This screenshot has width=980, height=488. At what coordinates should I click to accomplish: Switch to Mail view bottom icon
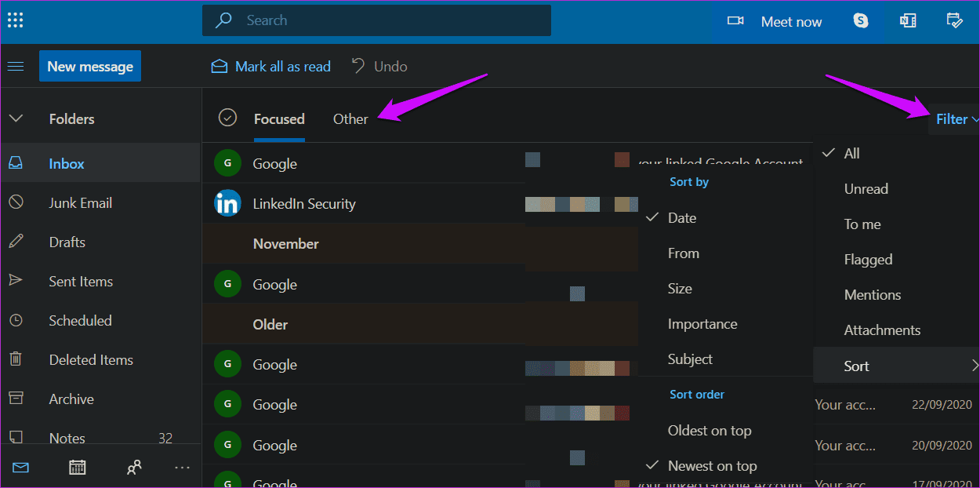pos(21,468)
